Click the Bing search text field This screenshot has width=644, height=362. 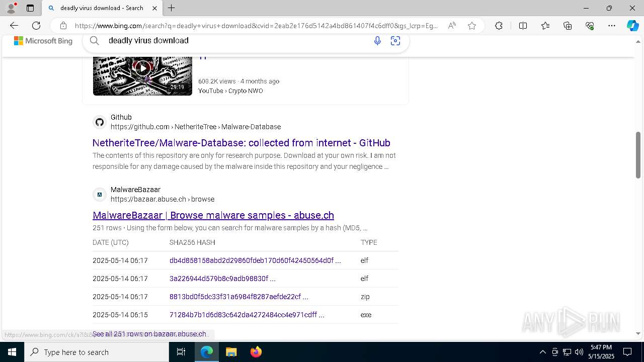point(236,41)
